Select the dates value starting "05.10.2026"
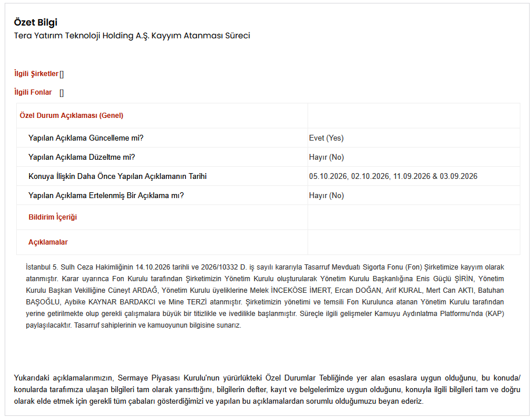 point(393,176)
